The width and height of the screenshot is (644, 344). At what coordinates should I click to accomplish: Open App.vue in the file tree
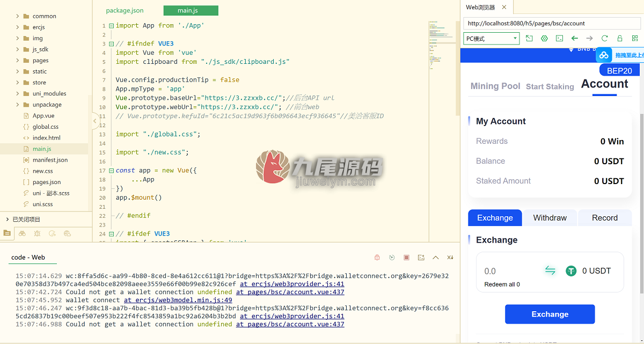coord(43,115)
